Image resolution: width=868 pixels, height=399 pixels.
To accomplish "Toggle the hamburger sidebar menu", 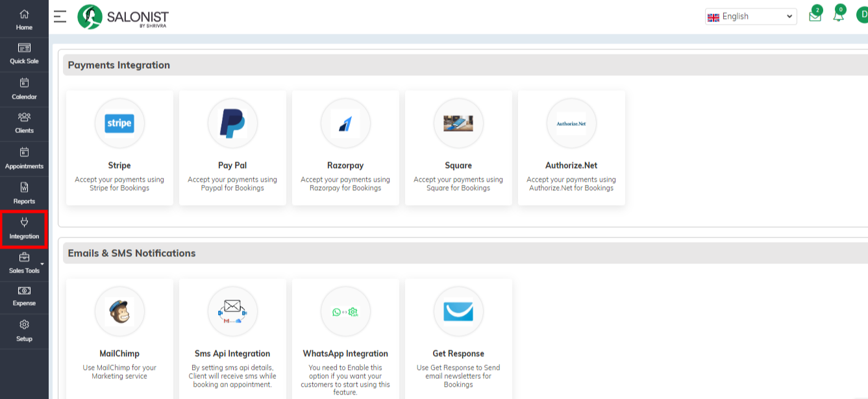I will pos(60,17).
